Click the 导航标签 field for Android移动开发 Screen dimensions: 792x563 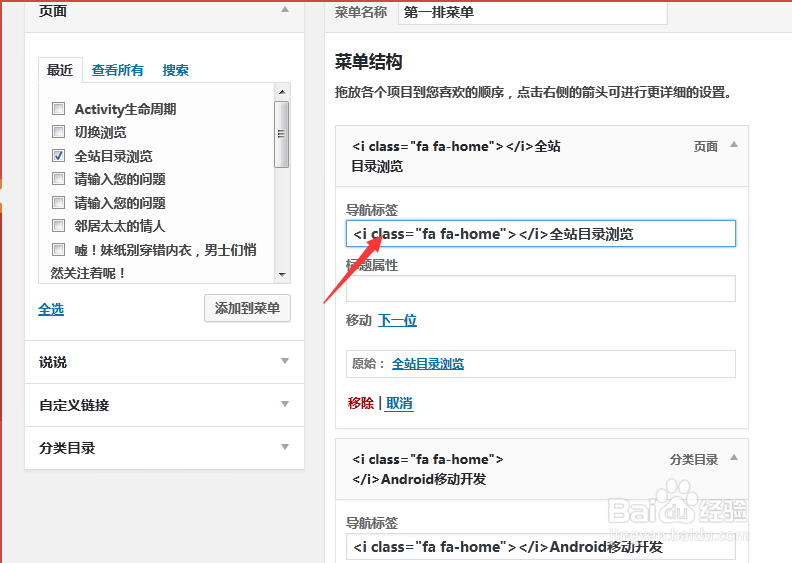[x=541, y=547]
